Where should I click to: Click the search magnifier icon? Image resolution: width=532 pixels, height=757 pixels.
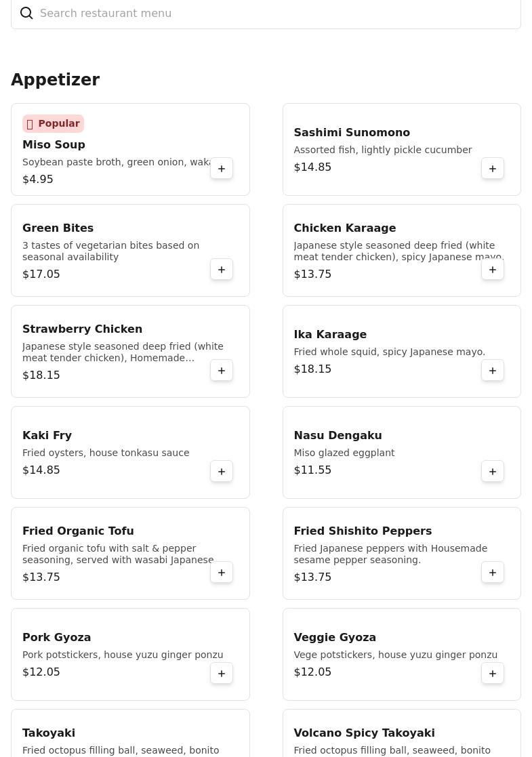pyautogui.click(x=26, y=13)
